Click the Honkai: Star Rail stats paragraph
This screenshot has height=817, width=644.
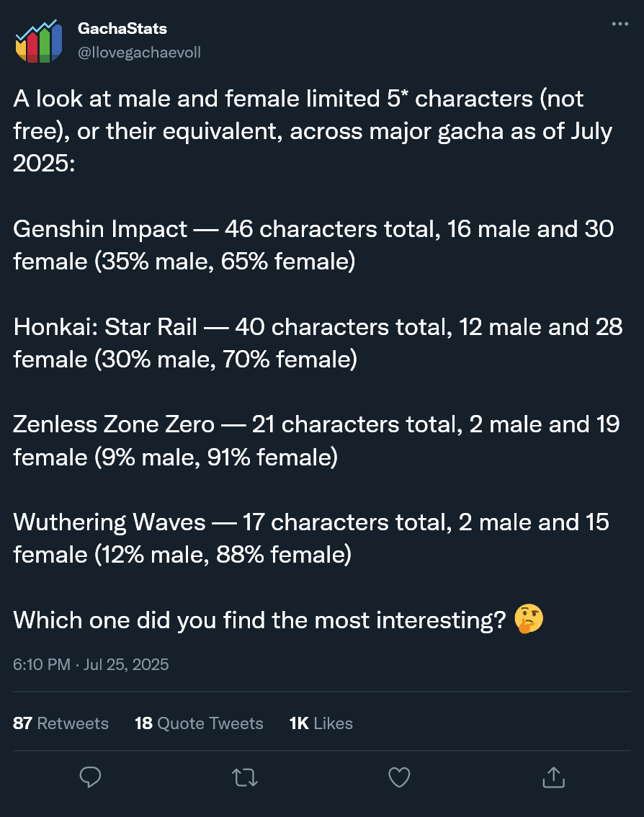pyautogui.click(x=318, y=343)
